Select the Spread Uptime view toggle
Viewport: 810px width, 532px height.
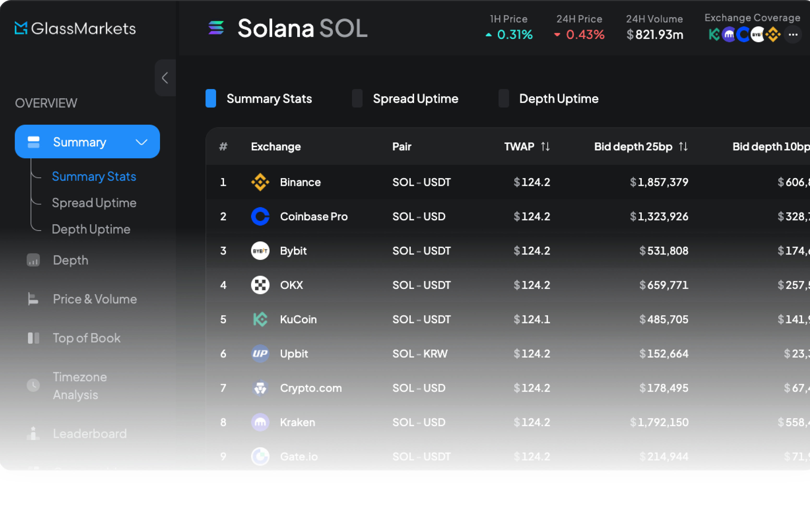(357, 99)
